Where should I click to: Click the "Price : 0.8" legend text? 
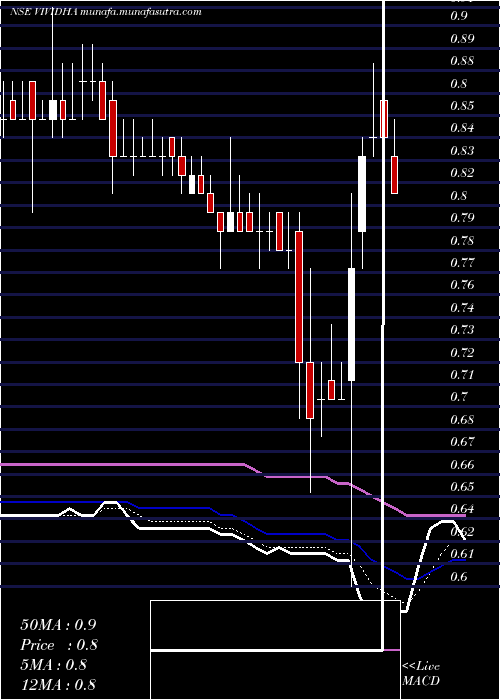(59, 645)
